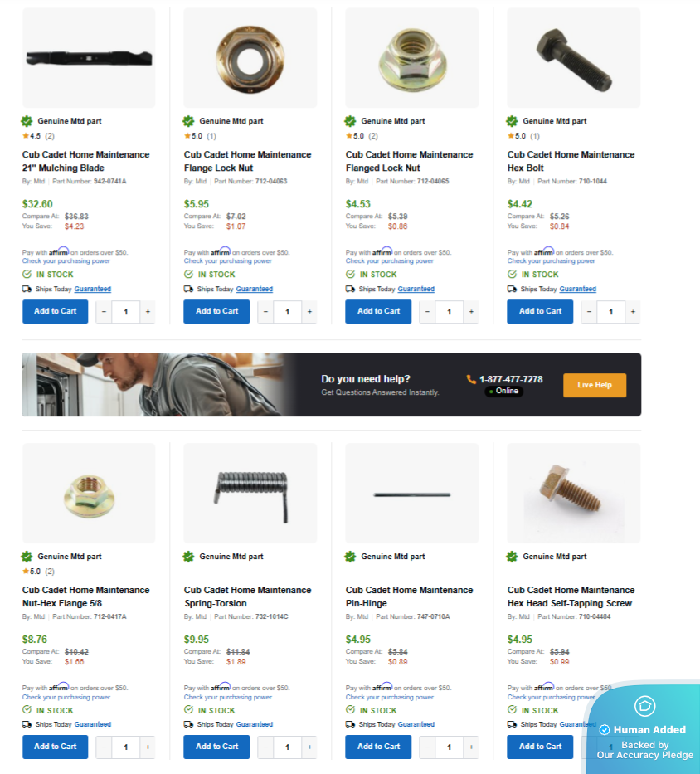Click the In Stock checkmark icon for Spring-Torsion
Viewport: 700px width, 774px height.
coord(188,710)
